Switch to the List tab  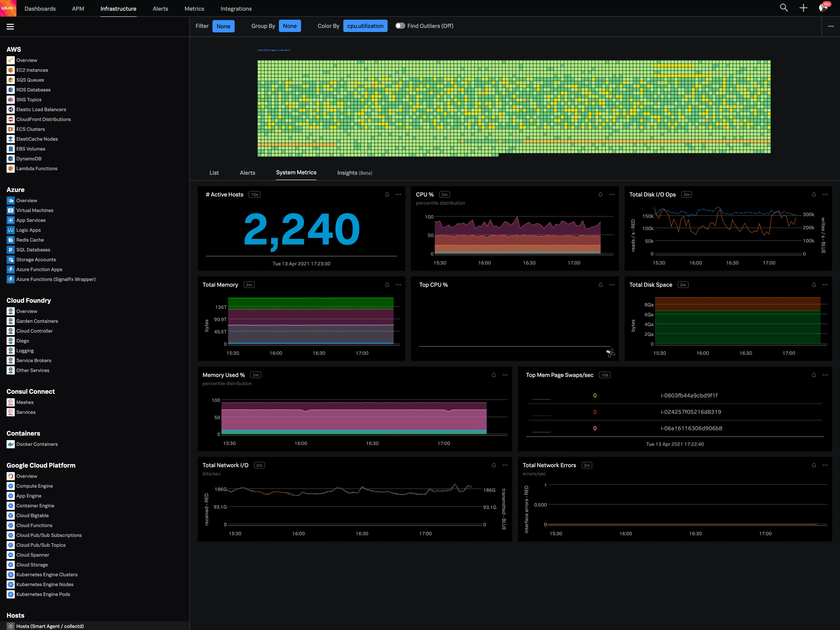point(214,173)
